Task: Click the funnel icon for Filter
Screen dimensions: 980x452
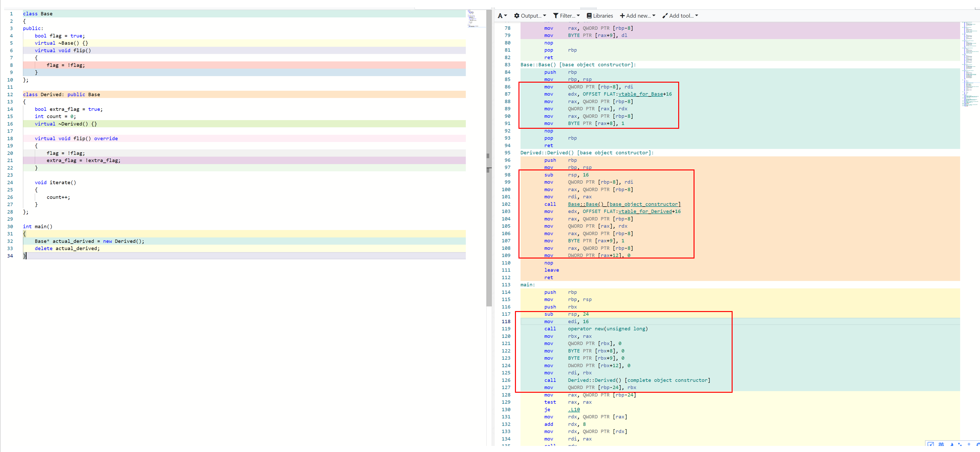Action: point(555,16)
